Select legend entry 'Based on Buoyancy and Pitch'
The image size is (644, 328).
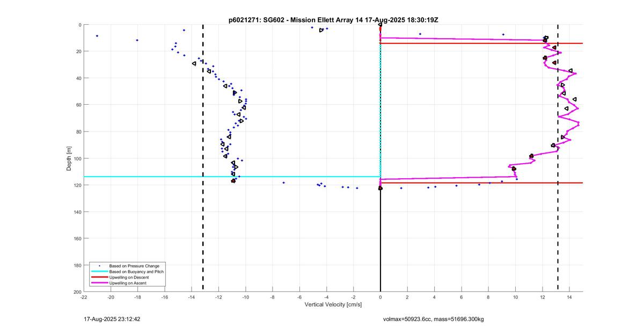(136, 272)
